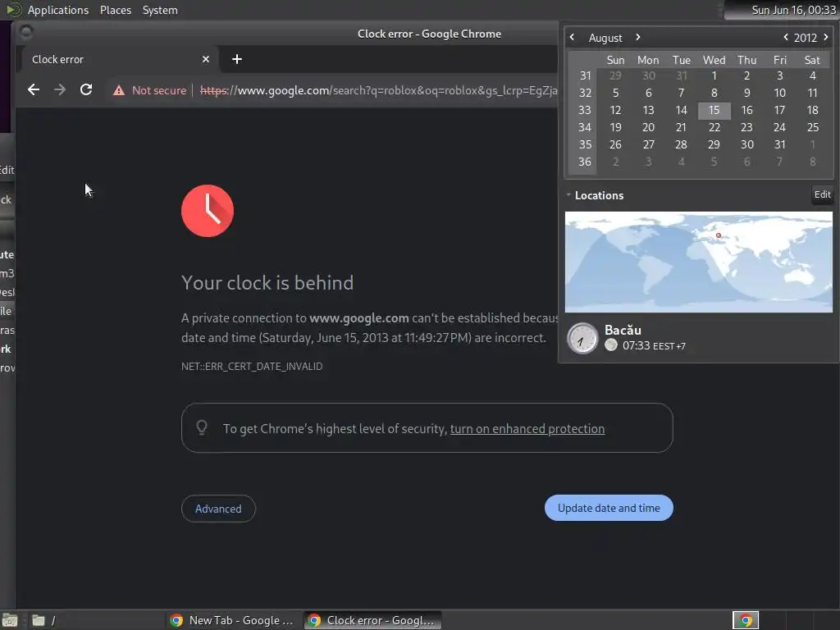Follow the turn on enhanced protection link
Screen dimensions: 840x630
(527, 428)
